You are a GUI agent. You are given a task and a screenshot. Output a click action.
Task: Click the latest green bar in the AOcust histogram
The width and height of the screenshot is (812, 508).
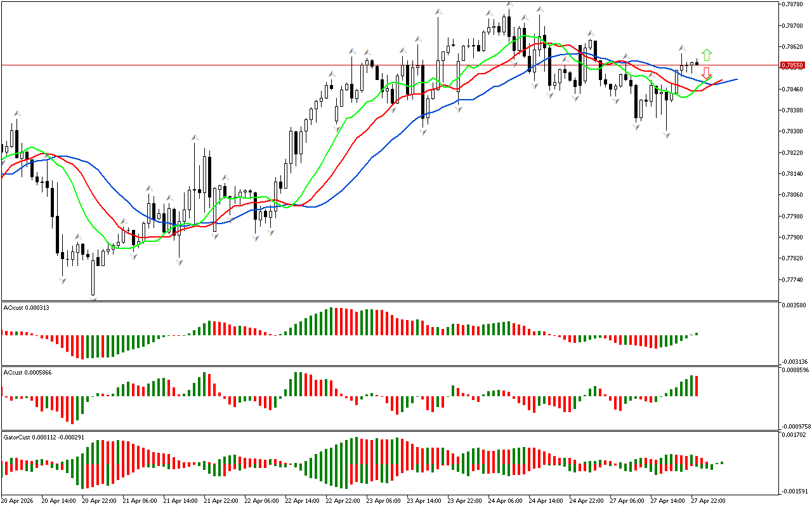[697, 333]
